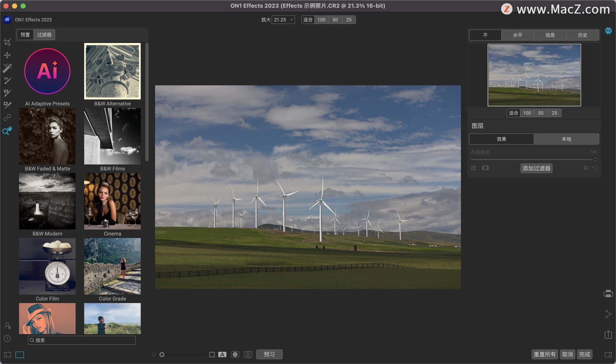This screenshot has width=616, height=364.
Task: Select the View zoom hand tool
Action: click(x=7, y=131)
